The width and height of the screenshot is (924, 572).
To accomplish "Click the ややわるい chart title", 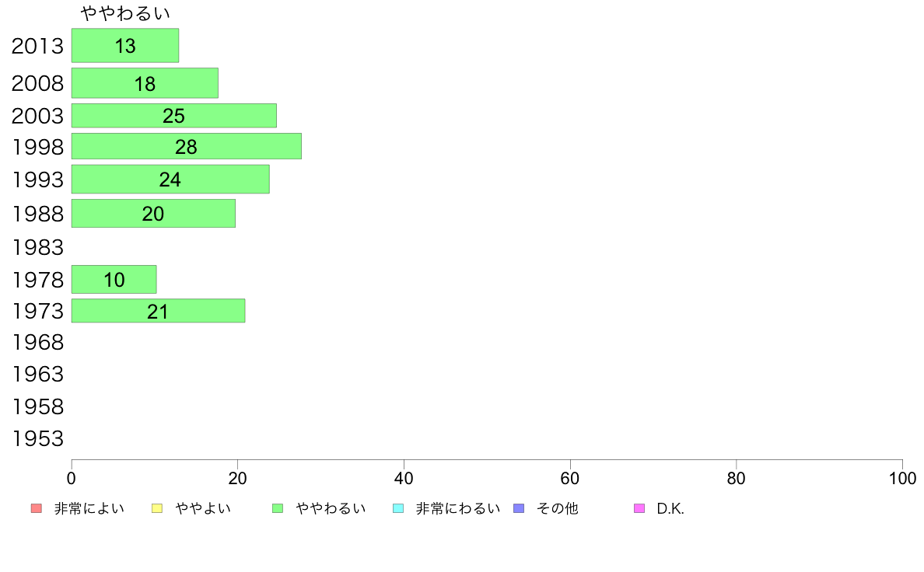I will pyautogui.click(x=125, y=13).
